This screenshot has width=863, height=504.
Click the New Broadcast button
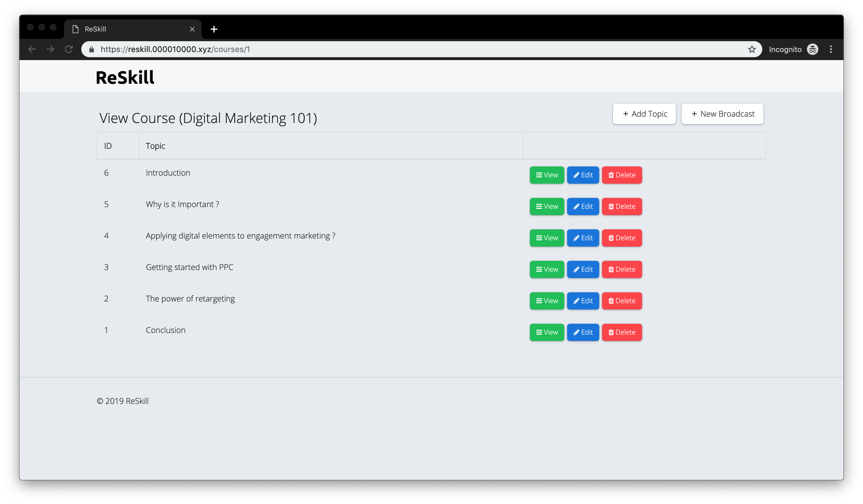pyautogui.click(x=722, y=114)
